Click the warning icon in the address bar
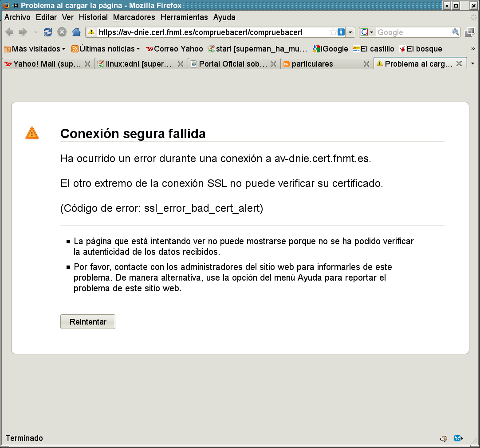 91,32
